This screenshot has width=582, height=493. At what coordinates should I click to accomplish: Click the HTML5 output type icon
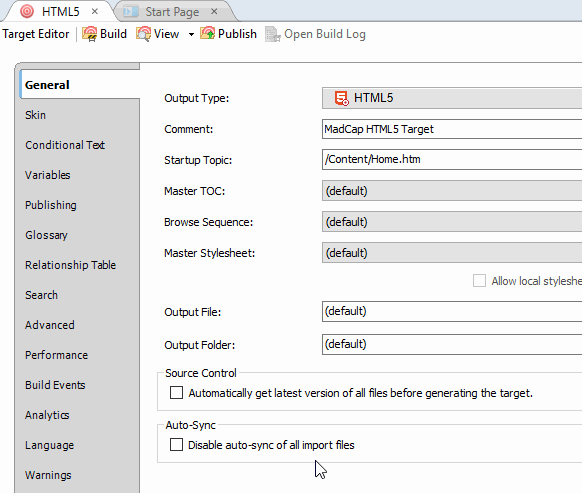(x=341, y=98)
